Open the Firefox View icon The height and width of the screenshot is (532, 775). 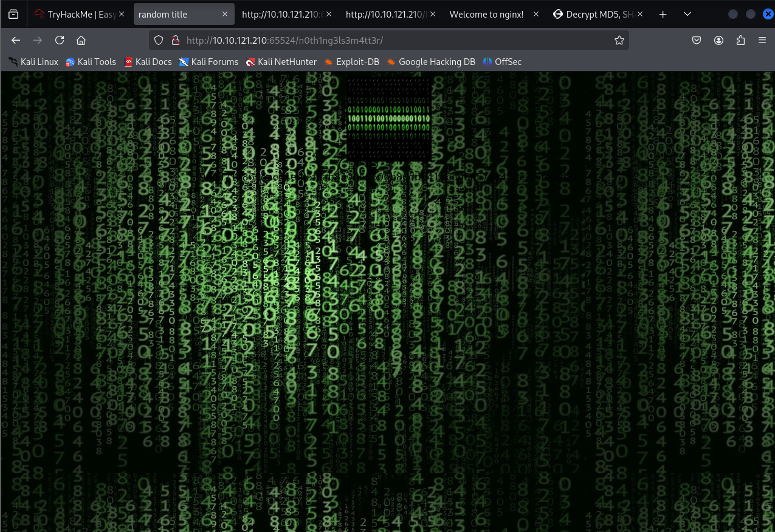[x=13, y=14]
